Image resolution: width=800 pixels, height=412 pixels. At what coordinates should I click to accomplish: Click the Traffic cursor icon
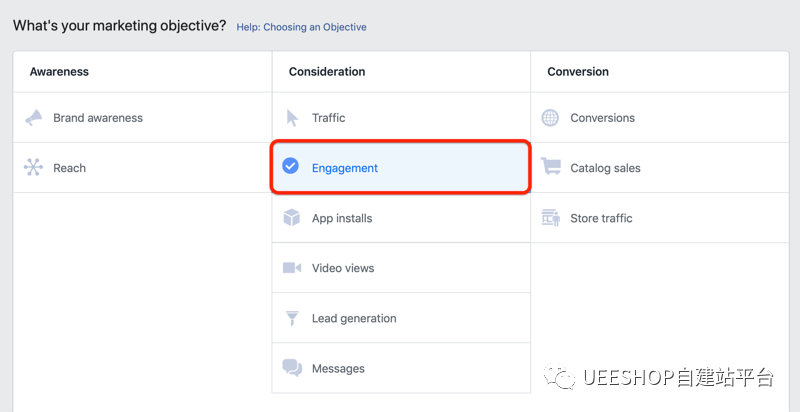(292, 118)
